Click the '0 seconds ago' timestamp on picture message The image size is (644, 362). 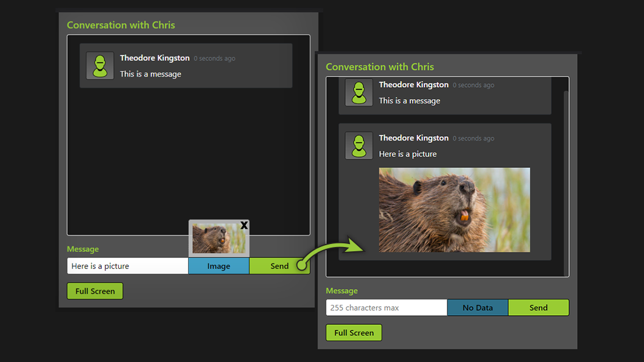pyautogui.click(x=473, y=139)
